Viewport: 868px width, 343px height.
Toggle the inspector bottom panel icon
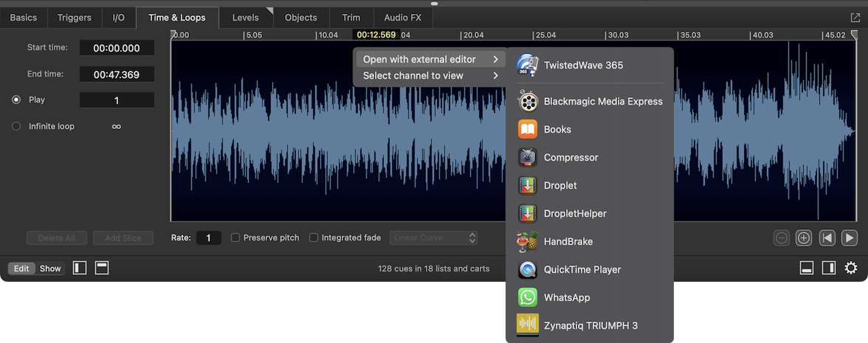807,268
